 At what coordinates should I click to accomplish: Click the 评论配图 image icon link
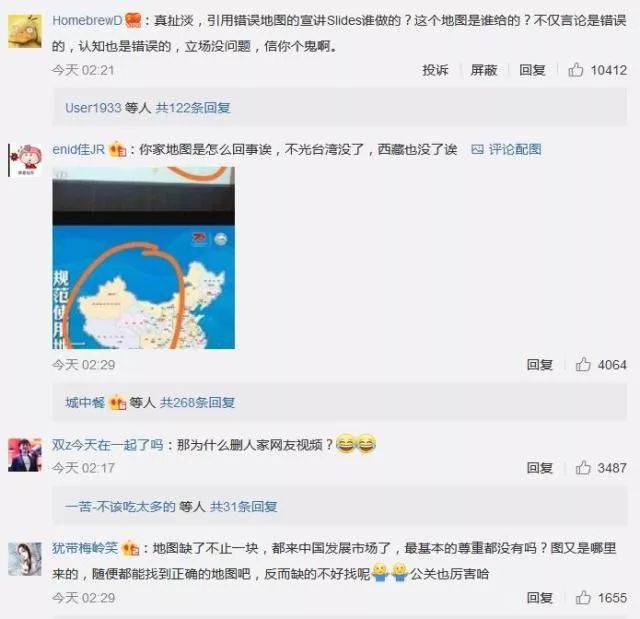pyautogui.click(x=506, y=149)
